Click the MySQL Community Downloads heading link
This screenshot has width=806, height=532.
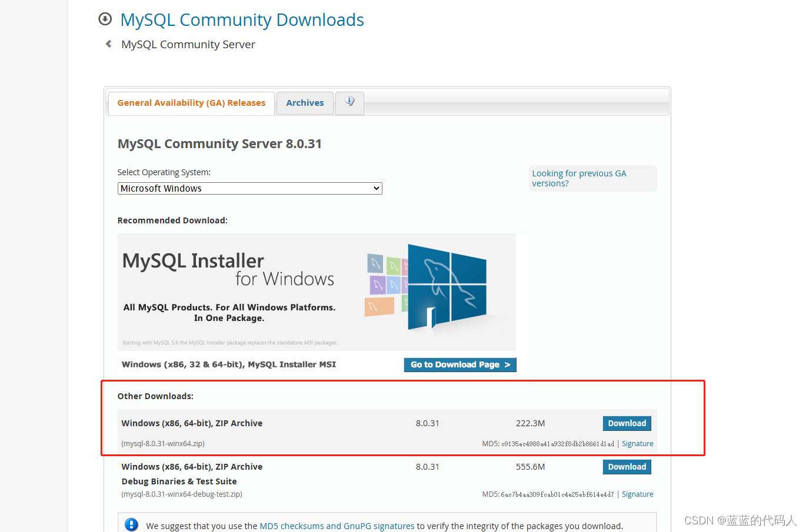(242, 20)
